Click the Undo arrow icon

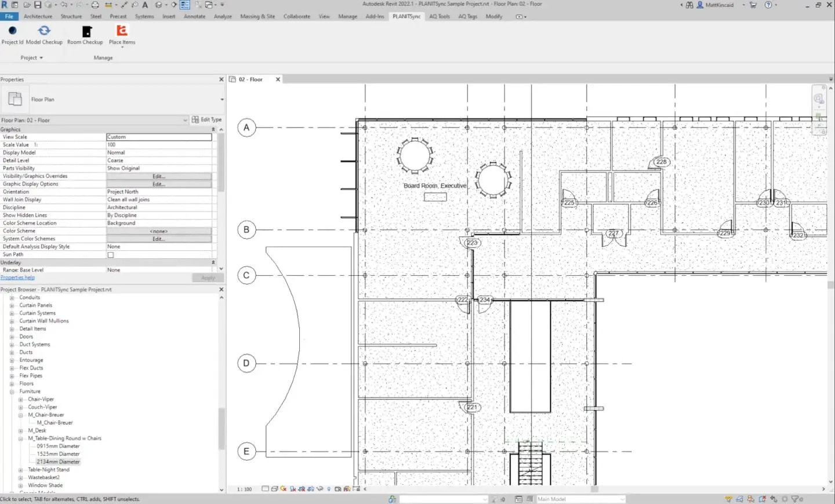[x=64, y=5]
